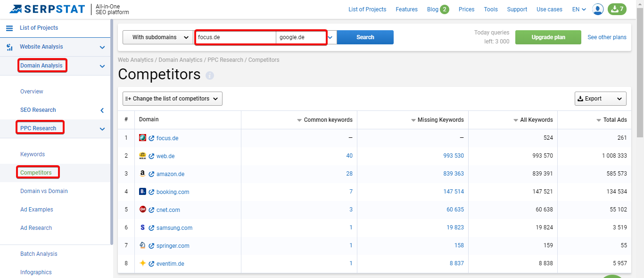This screenshot has height=278, width=644.
Task: Open web.de common keywords count 40
Action: pos(349,156)
